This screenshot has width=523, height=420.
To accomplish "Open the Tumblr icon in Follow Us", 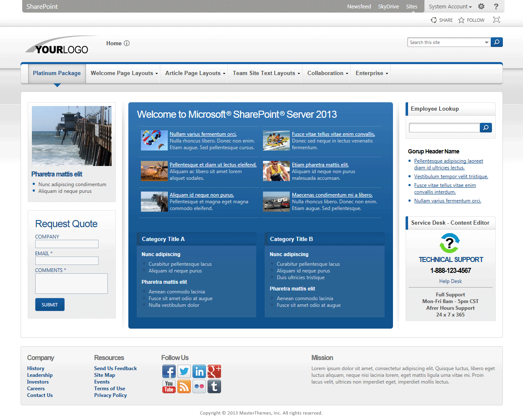I will [214, 386].
